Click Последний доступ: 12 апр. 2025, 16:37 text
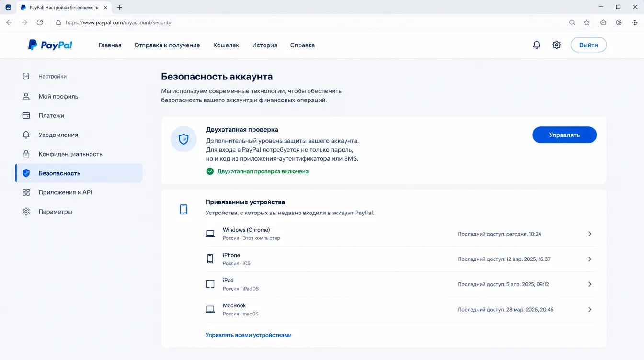 pos(504,259)
